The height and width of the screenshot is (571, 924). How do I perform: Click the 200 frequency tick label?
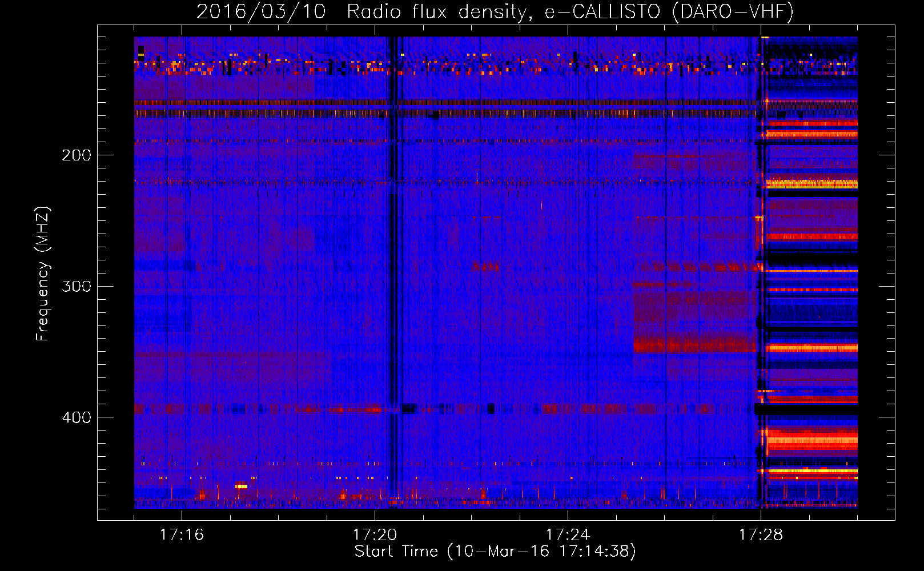[x=77, y=155]
